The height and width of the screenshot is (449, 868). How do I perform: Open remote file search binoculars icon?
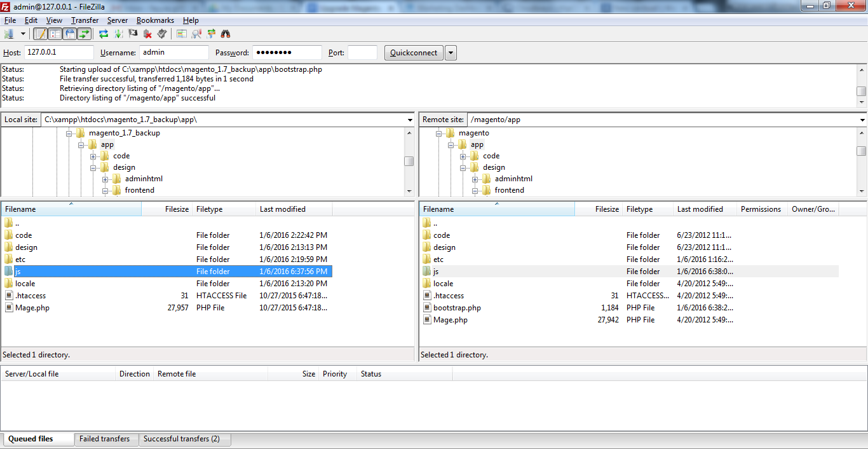[226, 34]
